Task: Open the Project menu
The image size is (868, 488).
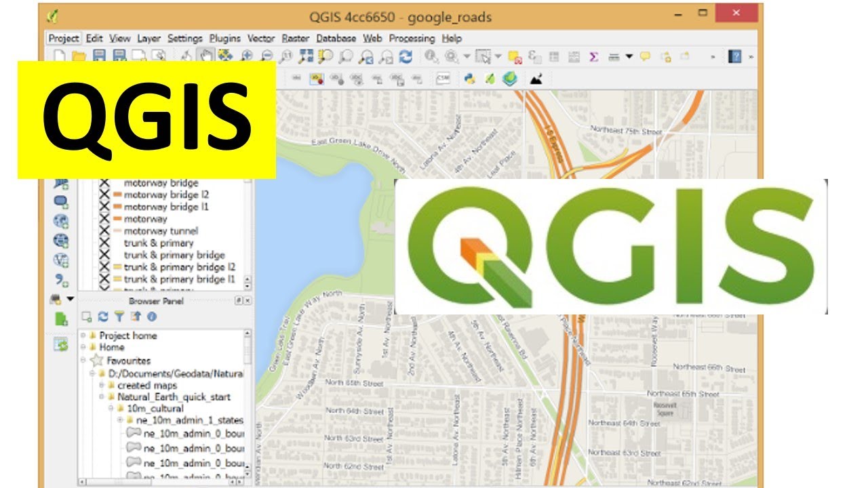Action: click(64, 39)
